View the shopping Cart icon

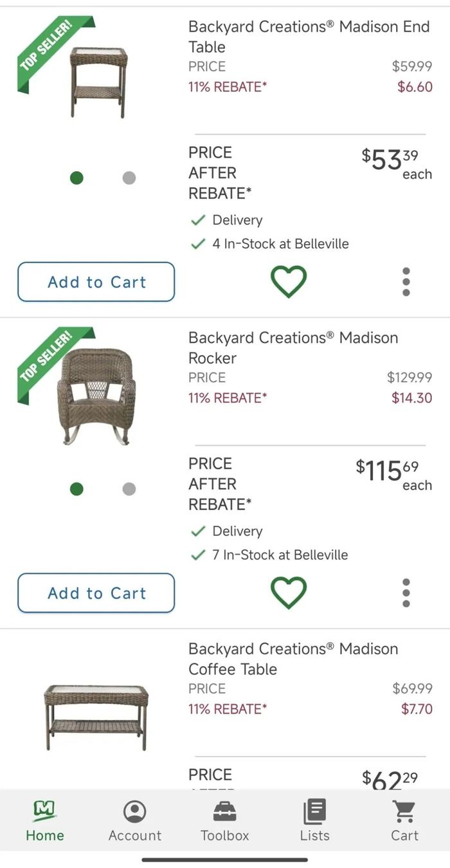tap(404, 821)
